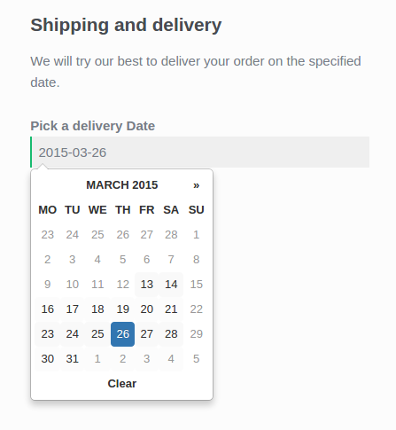Choose March 24 as delivery date
This screenshot has height=430, width=396.
(72, 334)
